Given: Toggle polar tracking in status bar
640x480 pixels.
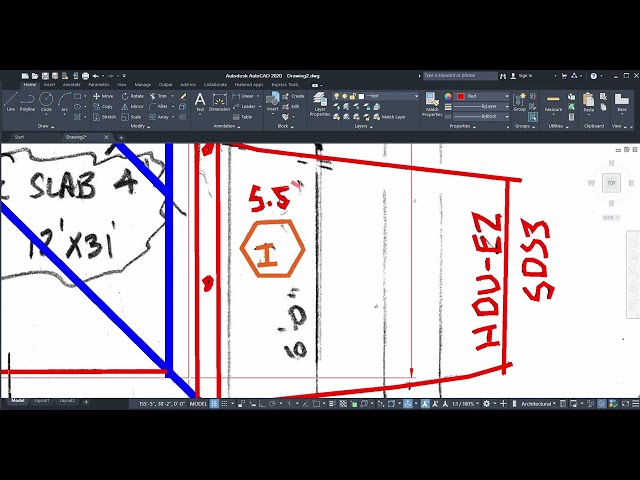Looking at the screenshot, I should 272,404.
